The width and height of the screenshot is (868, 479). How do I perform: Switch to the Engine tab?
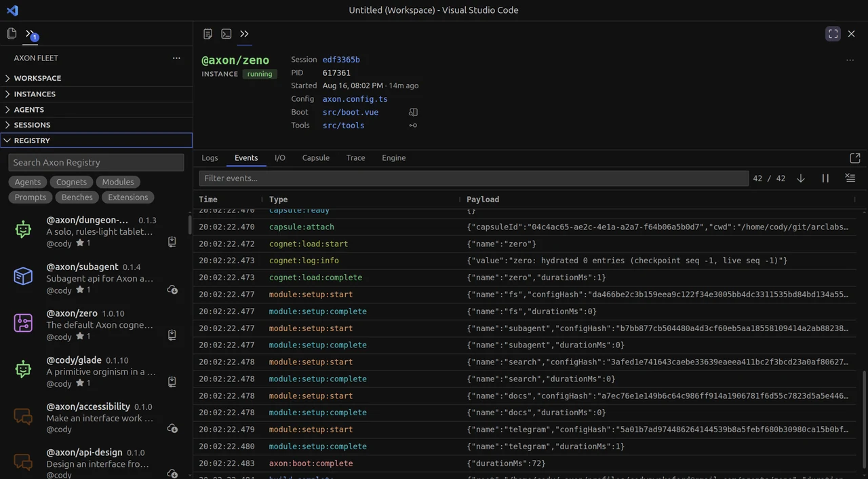point(394,158)
